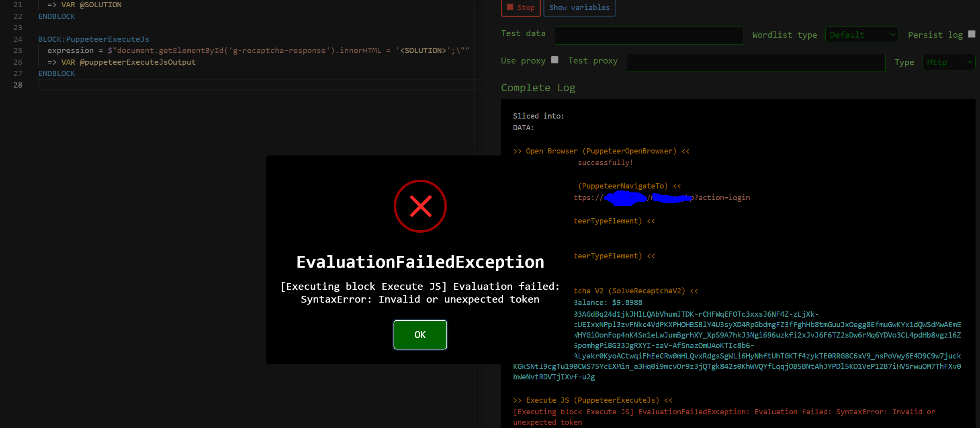Click ENDBLOCK on line 27

[x=57, y=73]
